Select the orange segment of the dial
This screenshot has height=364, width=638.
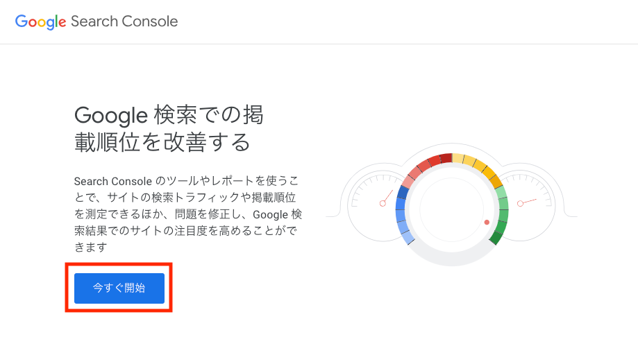tap(489, 173)
